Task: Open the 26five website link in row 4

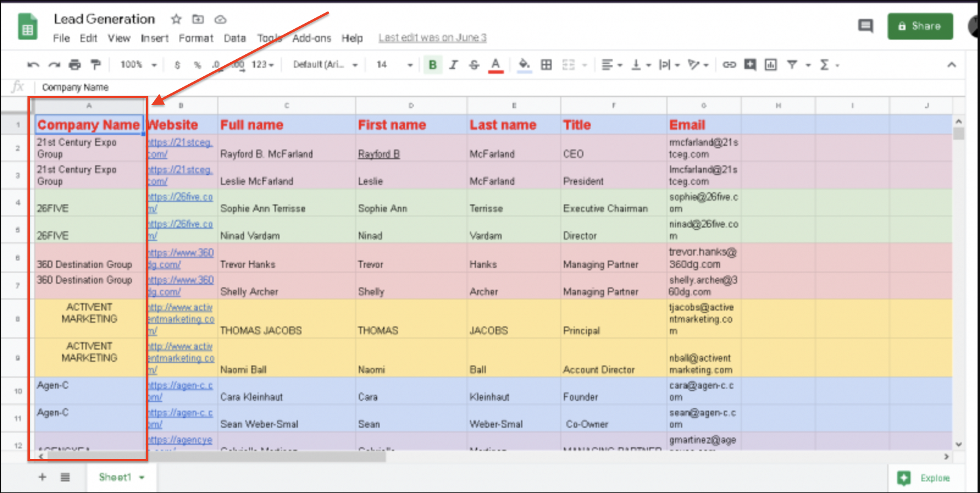Action: click(x=180, y=203)
